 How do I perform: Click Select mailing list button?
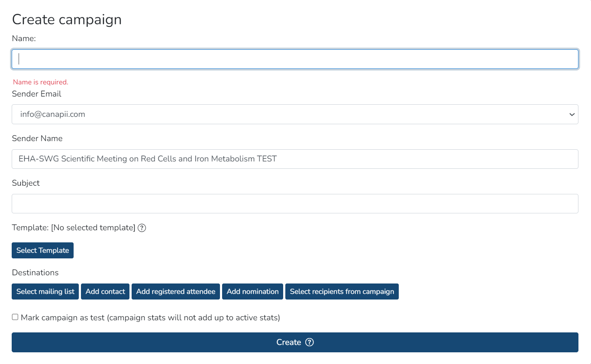point(45,291)
